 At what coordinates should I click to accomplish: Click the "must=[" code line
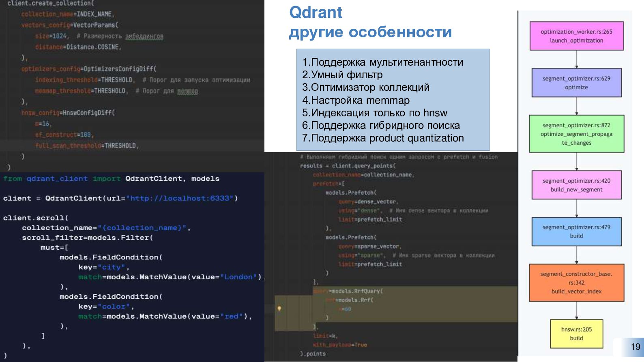pyautogui.click(x=54, y=248)
